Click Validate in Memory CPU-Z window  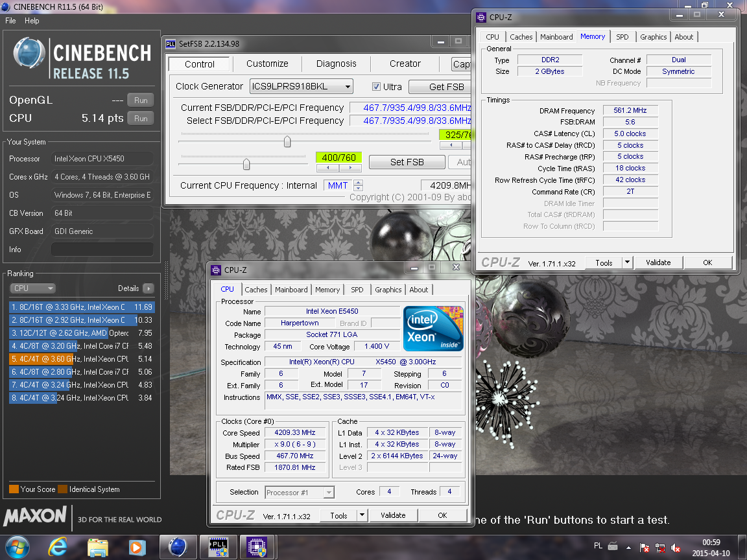[x=658, y=262]
